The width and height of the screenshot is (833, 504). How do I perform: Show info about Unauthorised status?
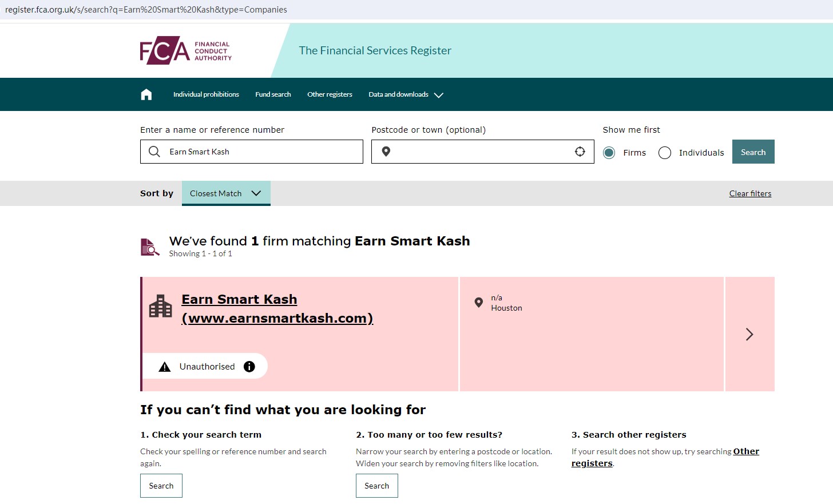pyautogui.click(x=249, y=367)
